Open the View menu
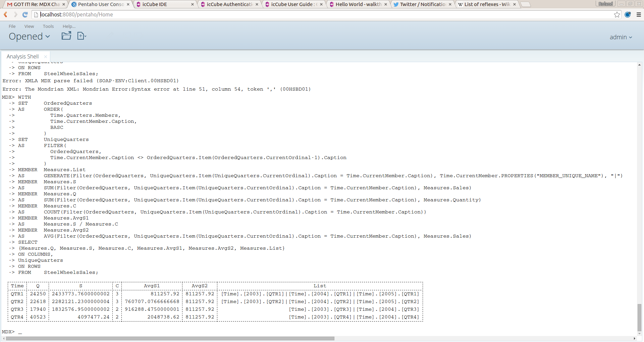The image size is (644, 342). 29,26
